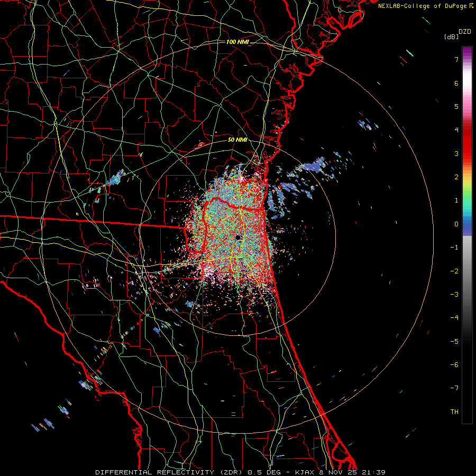This screenshot has height=476, width=476.
Task: Click the 3 value on the color scale
Action: 456,153
